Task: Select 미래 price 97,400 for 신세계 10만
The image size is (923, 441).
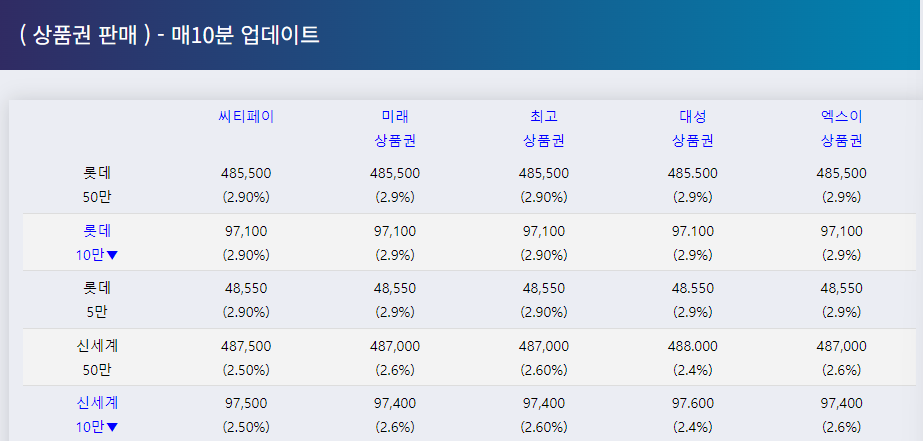Action: tap(395, 403)
